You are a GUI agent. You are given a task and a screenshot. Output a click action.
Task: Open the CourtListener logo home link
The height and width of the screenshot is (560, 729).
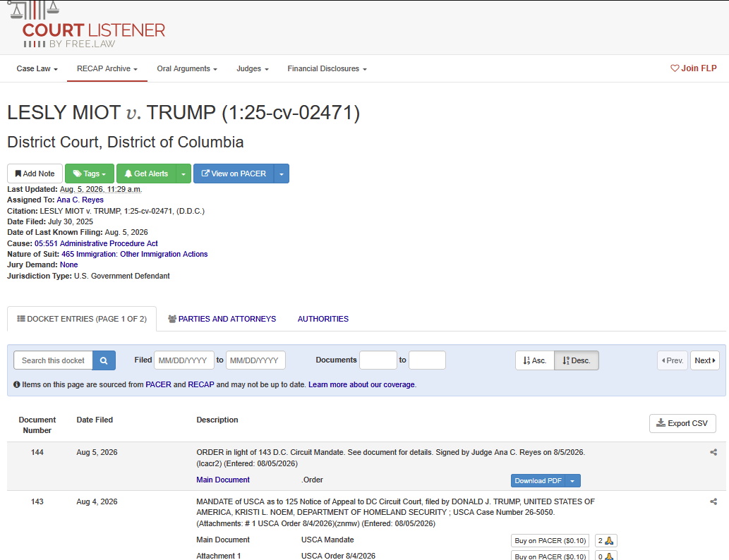87,24
